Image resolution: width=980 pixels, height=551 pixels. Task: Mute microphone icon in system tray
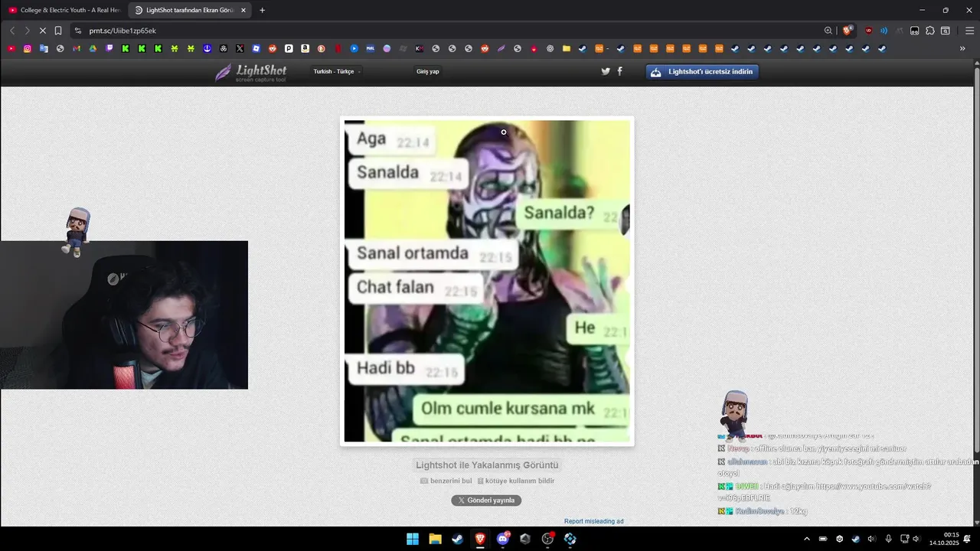click(x=888, y=539)
